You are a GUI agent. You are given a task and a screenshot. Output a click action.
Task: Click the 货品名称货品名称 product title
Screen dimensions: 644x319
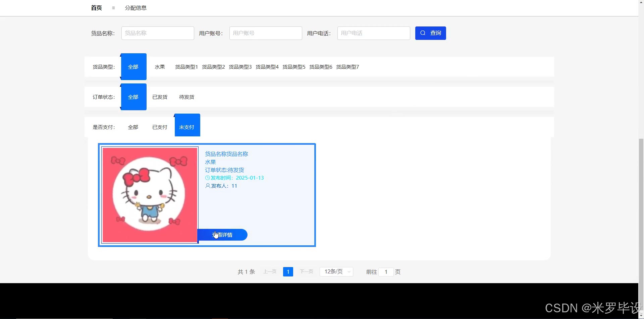(x=226, y=154)
